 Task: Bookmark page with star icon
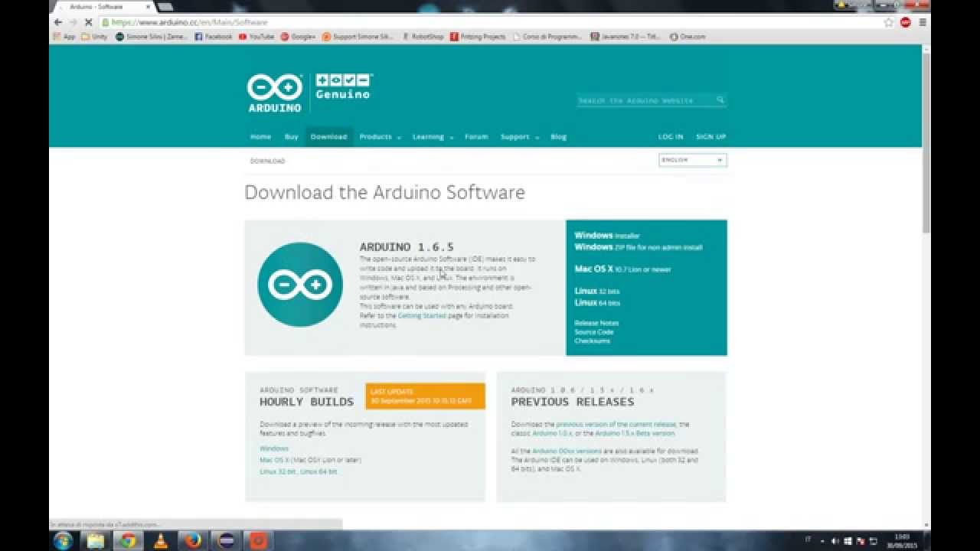click(889, 22)
